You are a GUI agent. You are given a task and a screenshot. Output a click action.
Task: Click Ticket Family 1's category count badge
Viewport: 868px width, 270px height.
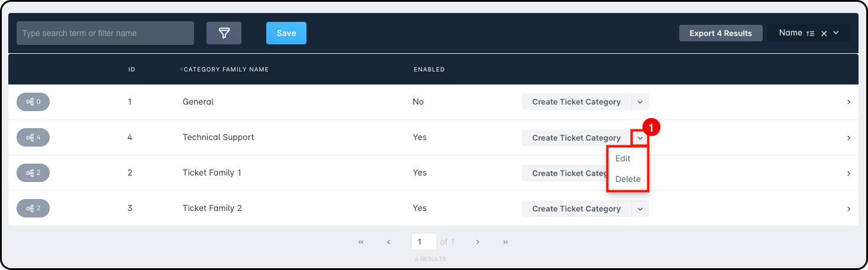[33, 173]
